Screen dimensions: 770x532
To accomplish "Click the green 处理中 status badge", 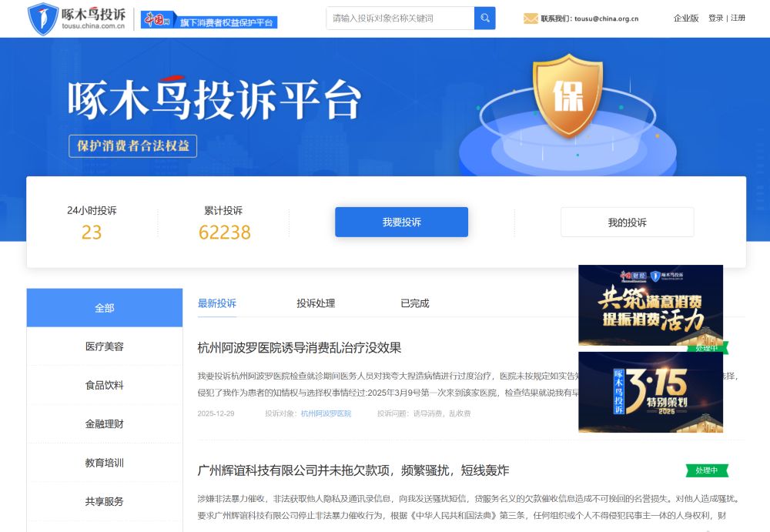I will click(x=707, y=470).
